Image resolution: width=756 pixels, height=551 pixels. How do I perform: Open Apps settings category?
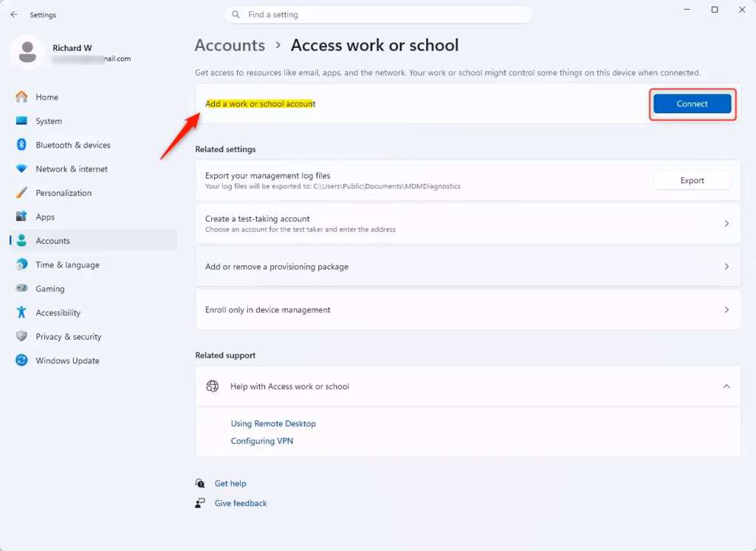94,216
